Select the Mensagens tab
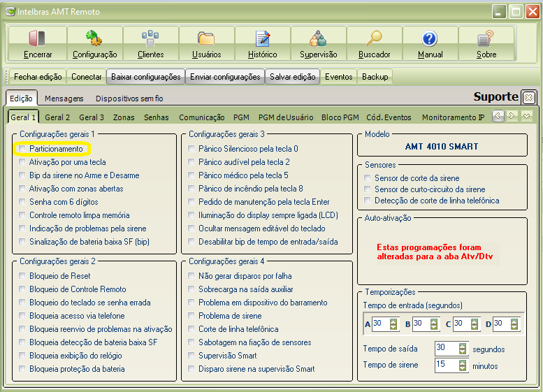Viewport: 543px width, 392px height. point(64,99)
